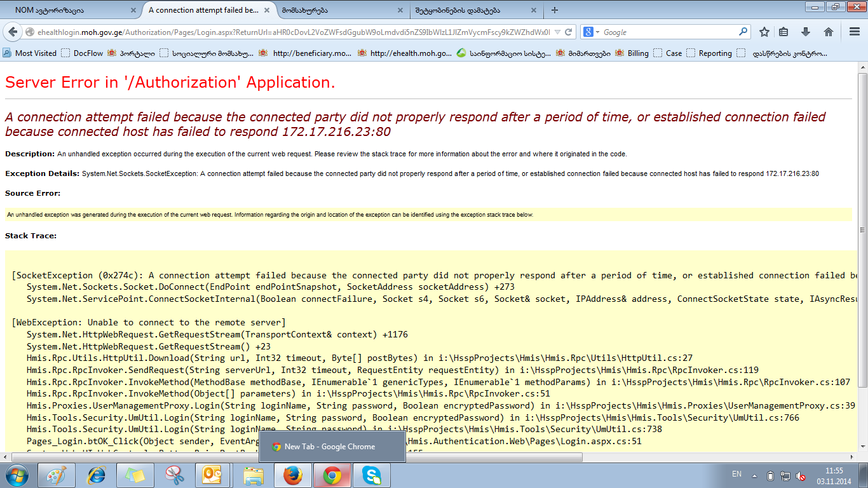
Task: Show hidden system tray icons
Action: [x=754, y=475]
